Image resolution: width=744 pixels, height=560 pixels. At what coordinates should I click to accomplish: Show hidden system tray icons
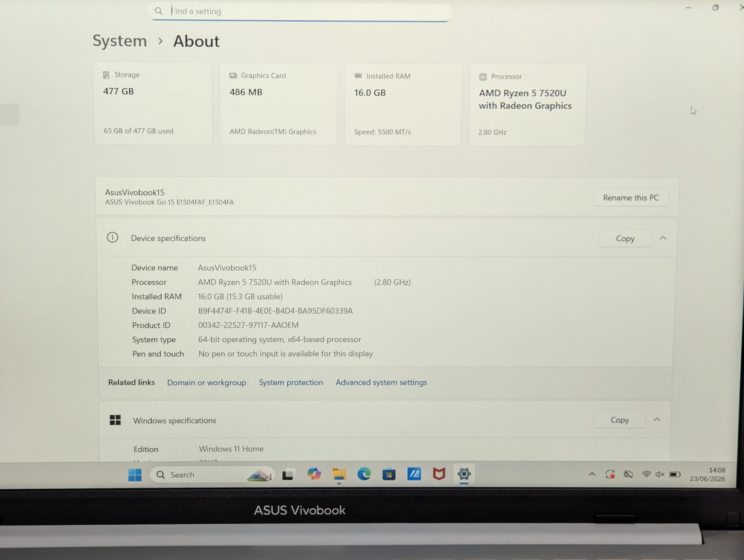592,474
